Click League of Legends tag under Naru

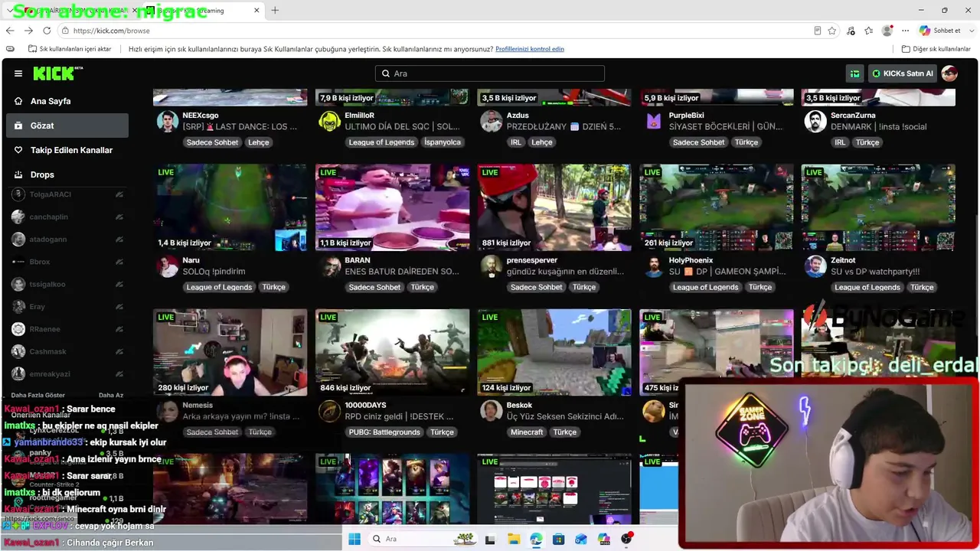tap(219, 287)
